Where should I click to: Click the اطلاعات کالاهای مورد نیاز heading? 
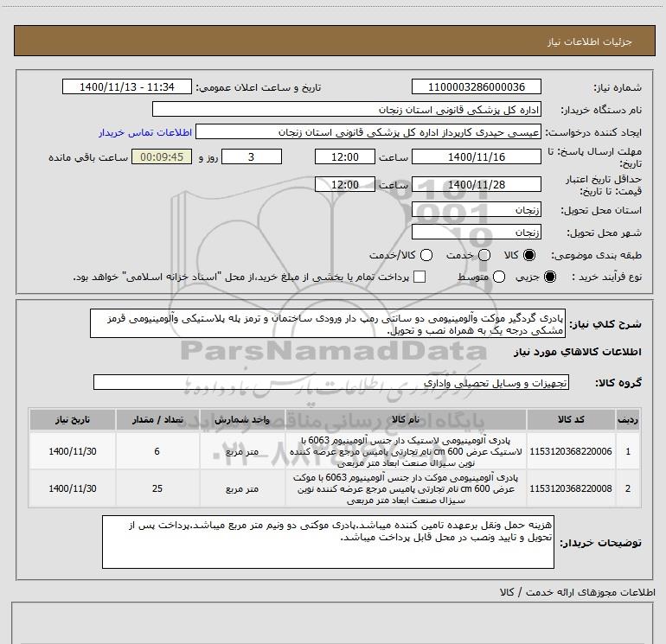click(577, 352)
